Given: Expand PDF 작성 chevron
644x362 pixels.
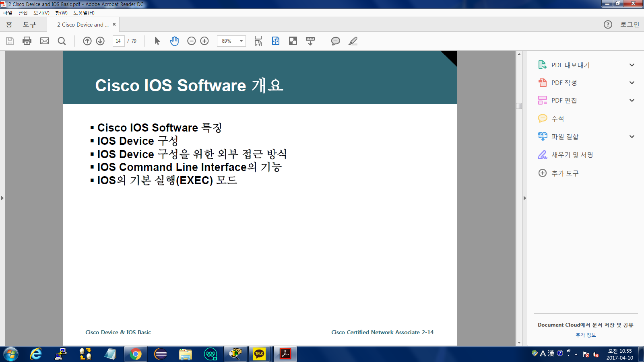Looking at the screenshot, I should click(x=632, y=83).
